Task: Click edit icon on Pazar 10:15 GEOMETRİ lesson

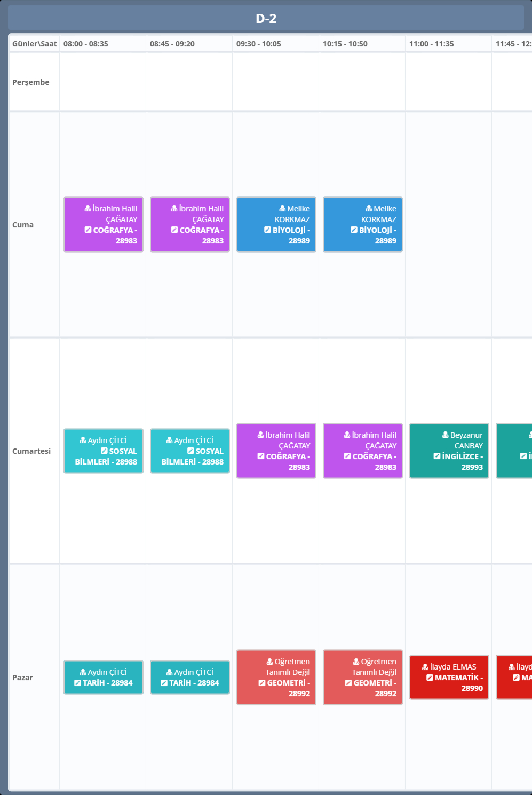Action: click(348, 683)
